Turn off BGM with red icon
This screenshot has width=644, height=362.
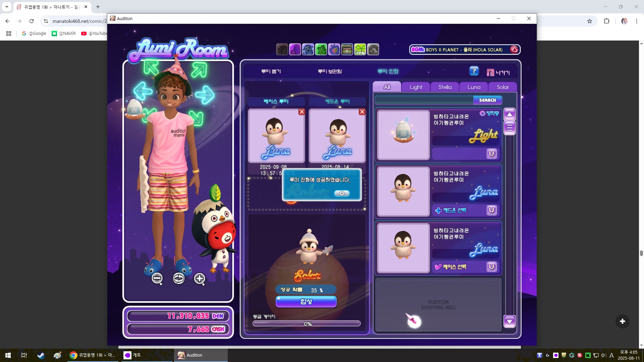[x=514, y=50]
